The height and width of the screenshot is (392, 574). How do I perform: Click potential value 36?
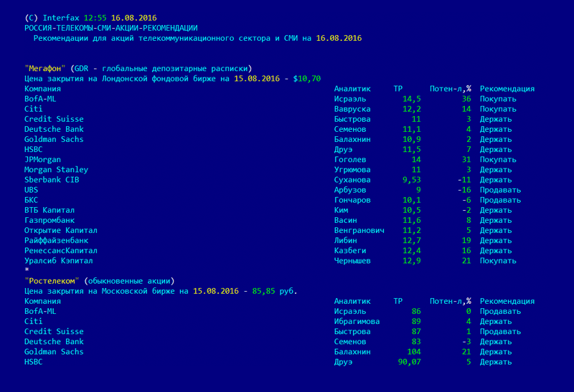point(466,99)
